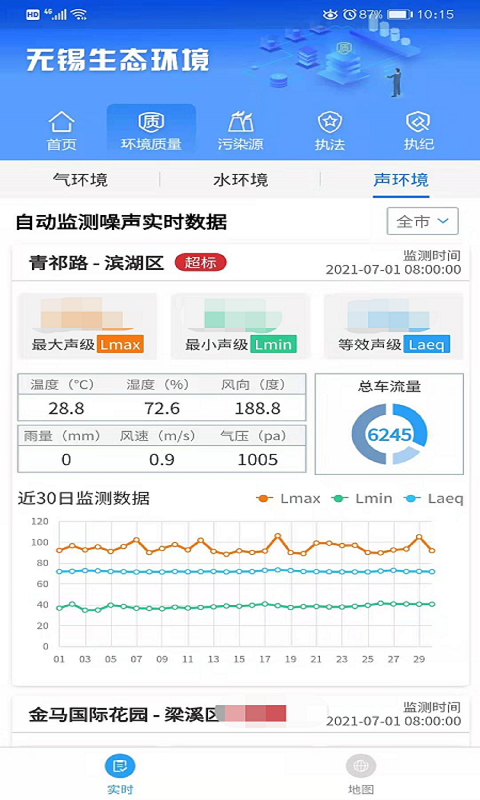Screen dimensions: 480x800
Task: Tap the 总车流量 6245 donut chart
Action: point(389,434)
